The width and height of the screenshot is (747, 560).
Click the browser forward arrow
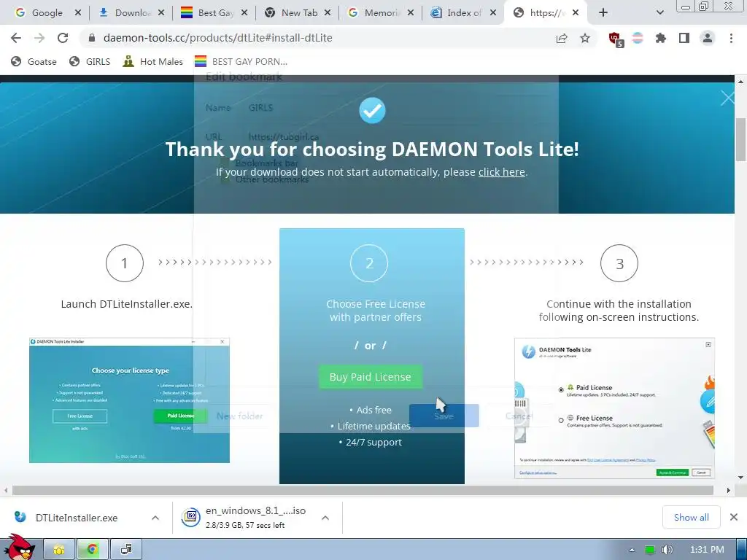pyautogui.click(x=39, y=38)
